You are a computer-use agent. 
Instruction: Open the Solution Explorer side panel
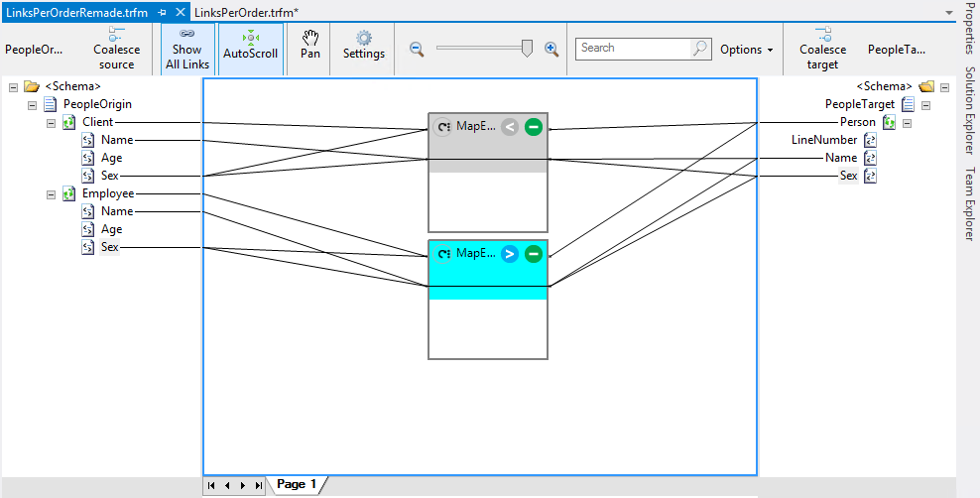(x=970, y=110)
